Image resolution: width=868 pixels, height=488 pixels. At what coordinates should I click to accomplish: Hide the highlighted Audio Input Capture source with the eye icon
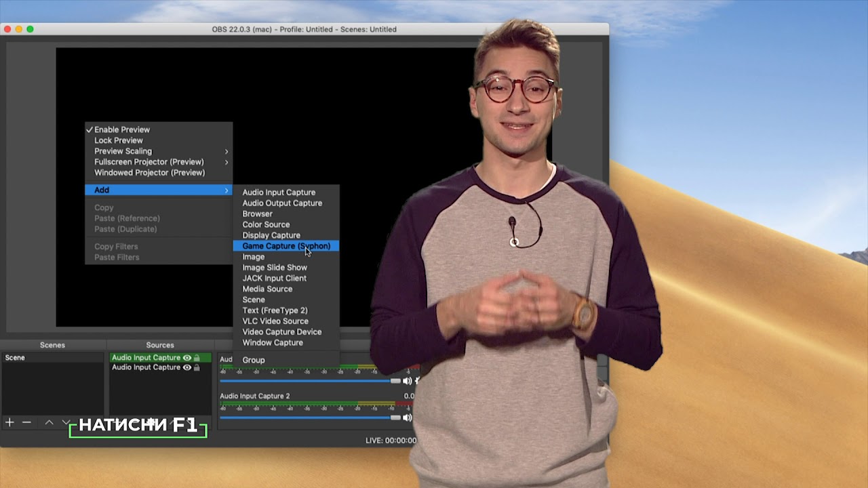click(186, 358)
